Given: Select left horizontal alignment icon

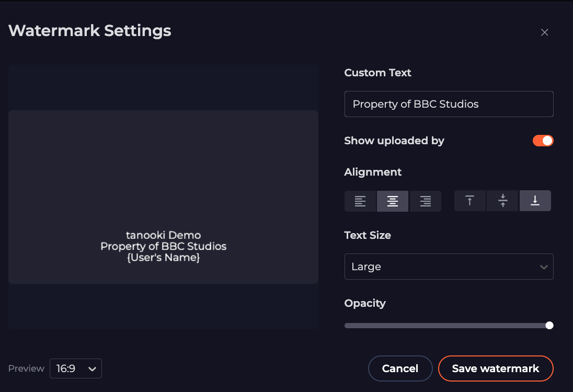Looking at the screenshot, I should tap(360, 201).
